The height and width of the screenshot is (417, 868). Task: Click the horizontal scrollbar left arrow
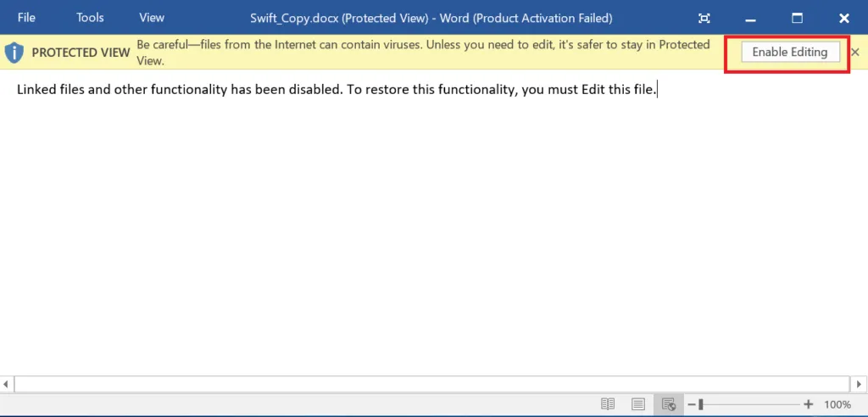click(6, 384)
